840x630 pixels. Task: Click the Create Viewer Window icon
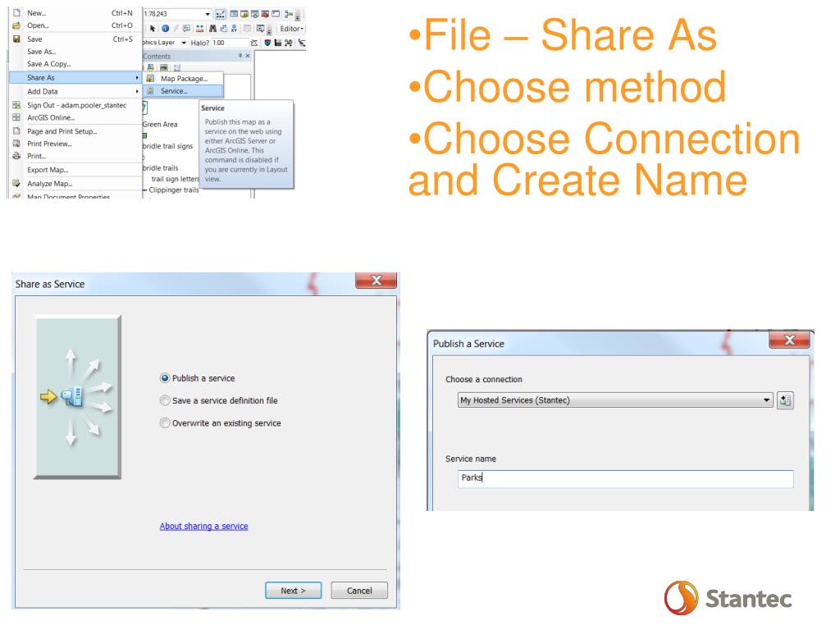[x=260, y=29]
